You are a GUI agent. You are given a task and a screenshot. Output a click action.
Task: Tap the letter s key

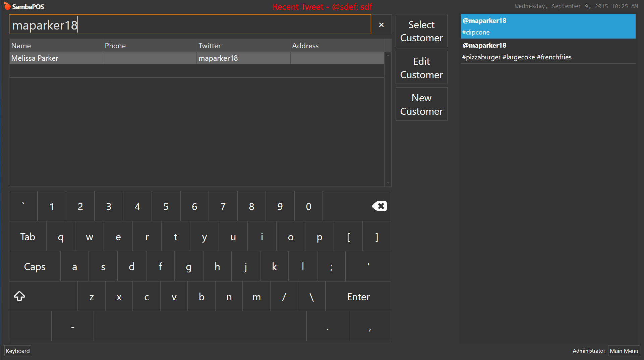point(103,266)
